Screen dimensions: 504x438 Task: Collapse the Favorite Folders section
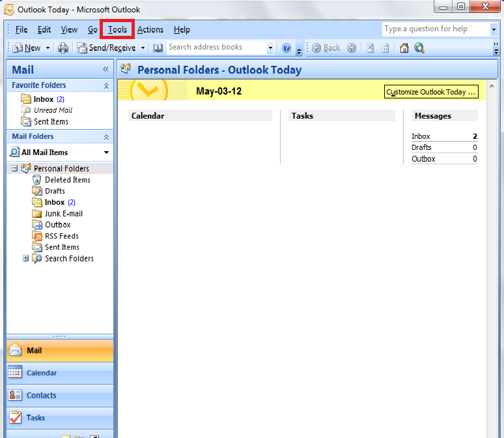[x=106, y=85]
